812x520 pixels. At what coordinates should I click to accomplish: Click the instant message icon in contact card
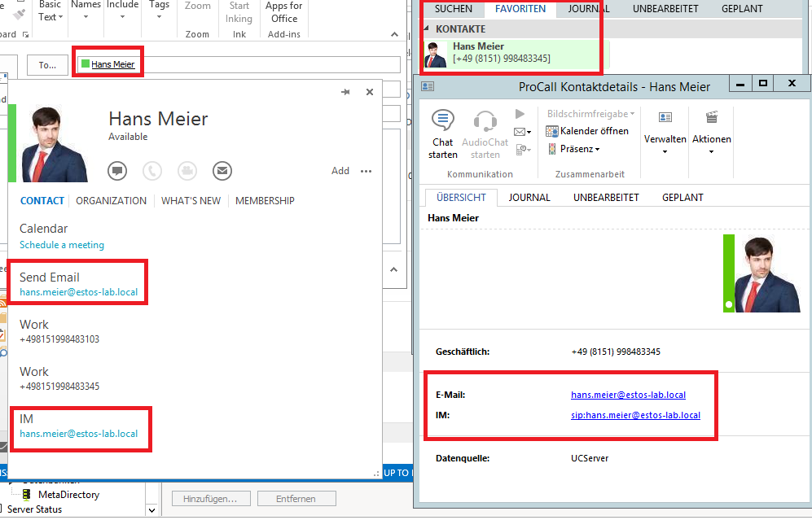pos(117,170)
